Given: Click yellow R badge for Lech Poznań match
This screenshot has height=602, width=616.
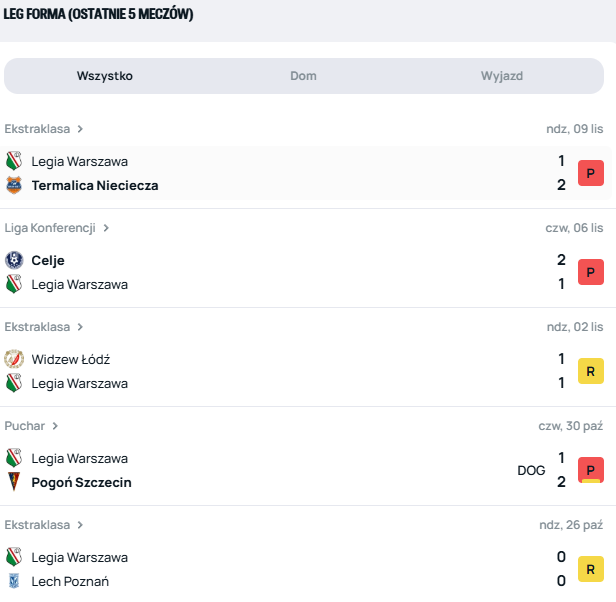Looking at the screenshot, I should [591, 569].
